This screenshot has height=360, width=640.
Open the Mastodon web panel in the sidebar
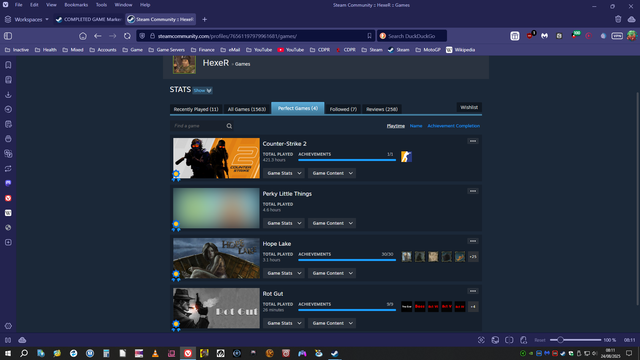(8, 183)
